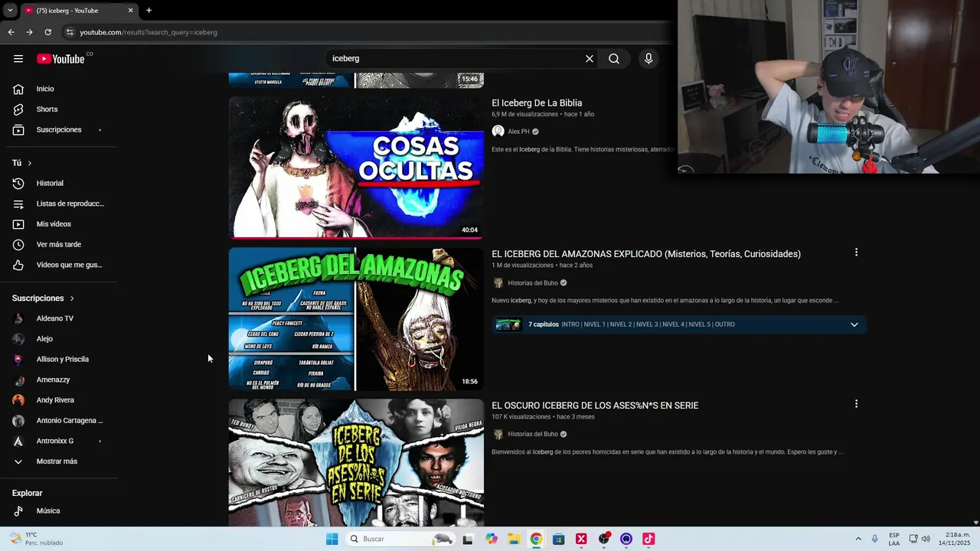980x551 pixels.
Task: Start voice search with microphone icon
Action: coord(648,59)
